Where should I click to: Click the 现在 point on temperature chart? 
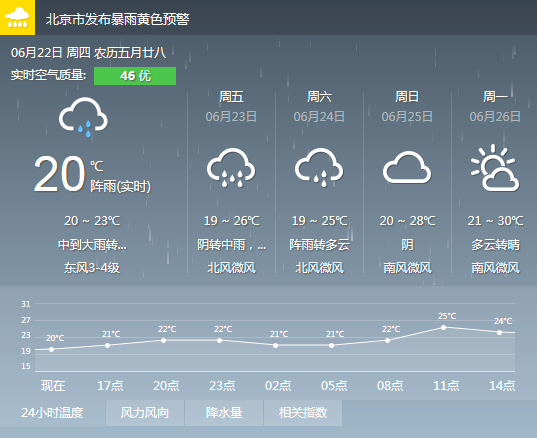(51, 349)
